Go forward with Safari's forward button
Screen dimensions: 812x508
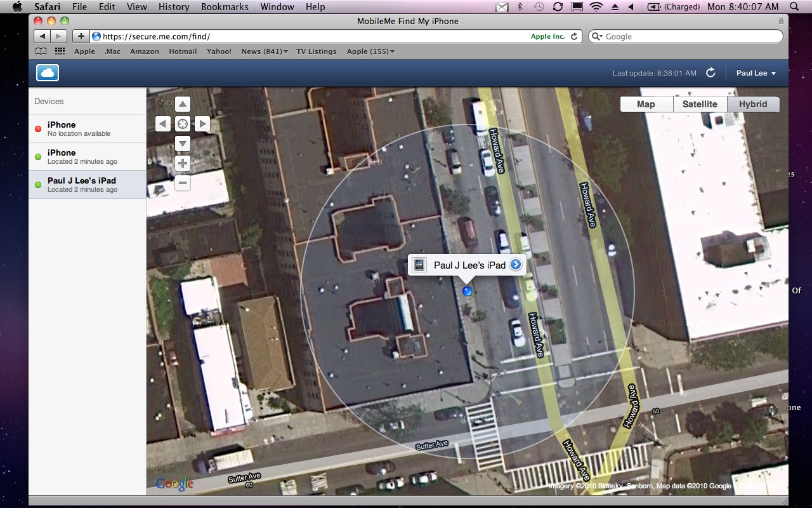tap(58, 36)
